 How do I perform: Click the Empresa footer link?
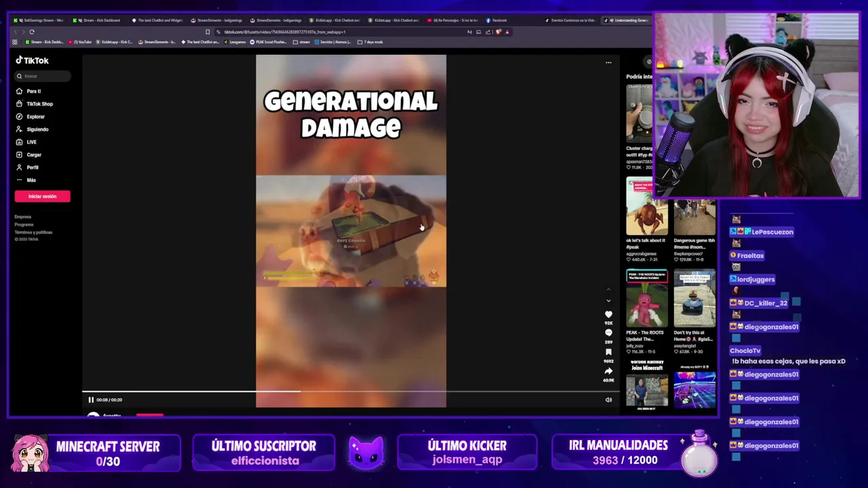(x=23, y=217)
